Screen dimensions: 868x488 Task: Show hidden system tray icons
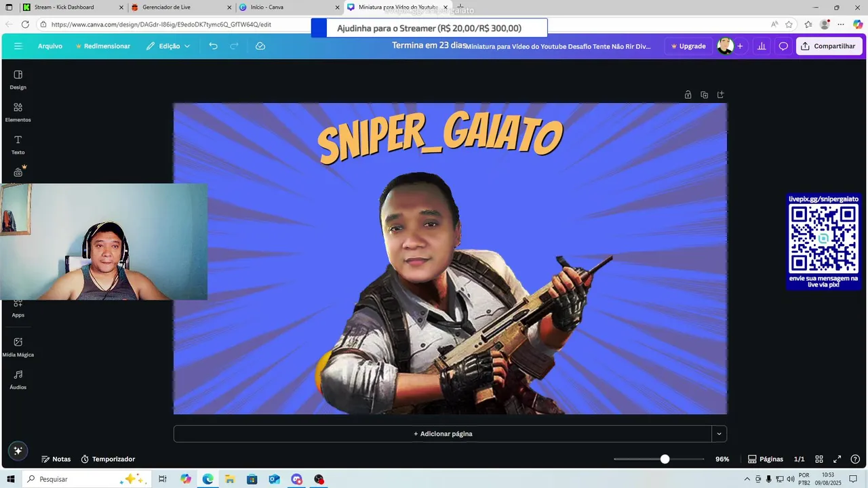coord(747,479)
